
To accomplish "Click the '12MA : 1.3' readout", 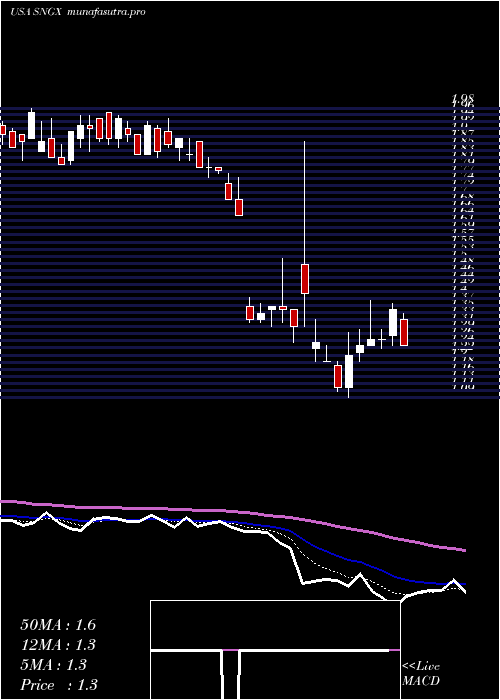I will click(x=58, y=645).
